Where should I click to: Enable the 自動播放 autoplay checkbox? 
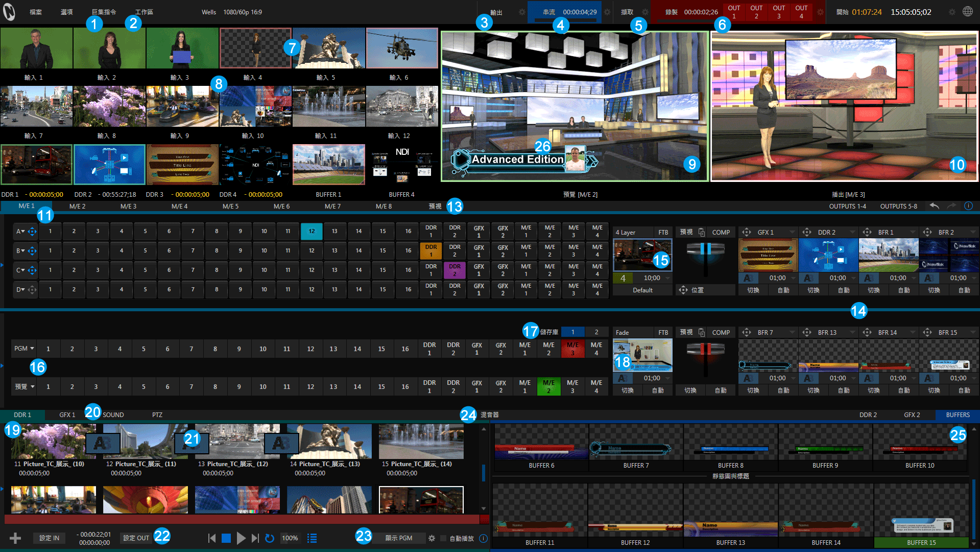443,538
